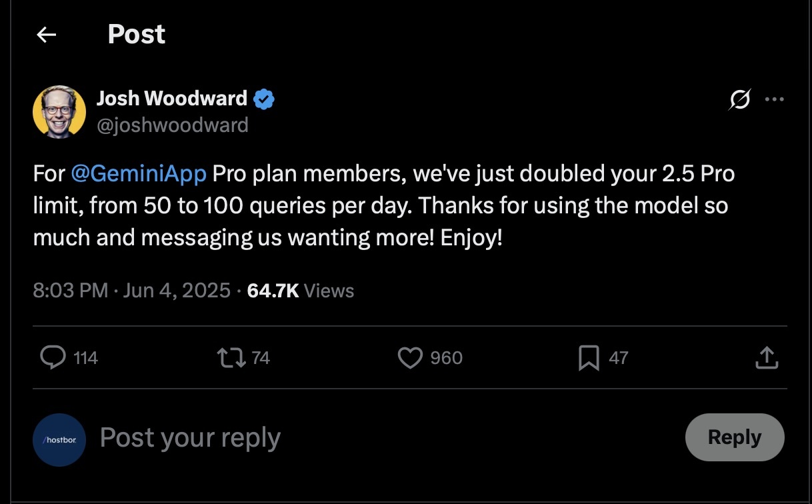Open Josh Woodward's profile picture

pos(59,111)
